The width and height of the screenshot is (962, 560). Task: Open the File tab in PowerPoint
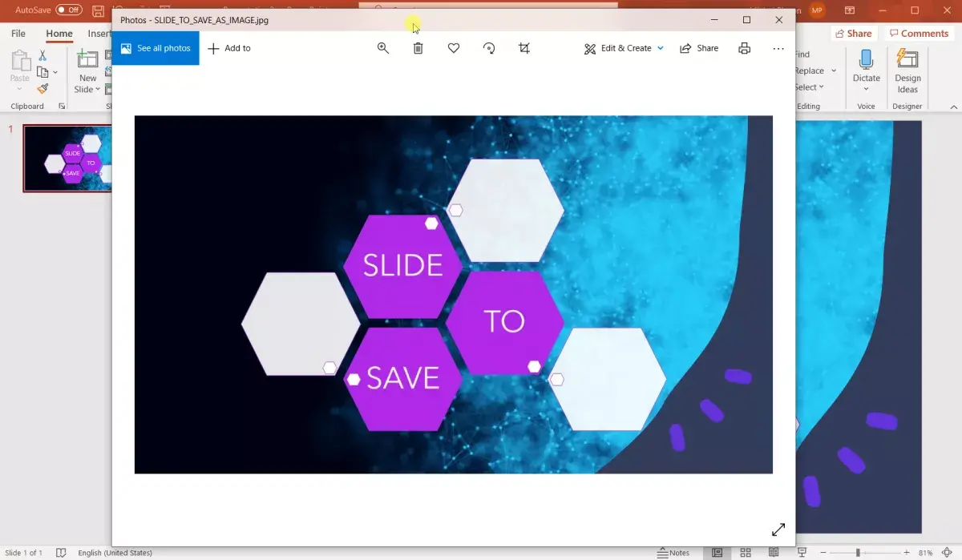click(18, 34)
